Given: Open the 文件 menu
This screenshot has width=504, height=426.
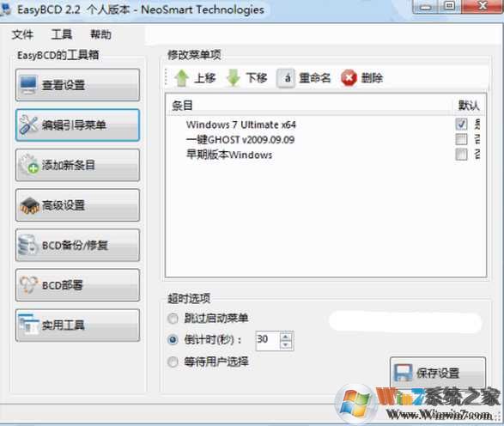Looking at the screenshot, I should coord(22,34).
